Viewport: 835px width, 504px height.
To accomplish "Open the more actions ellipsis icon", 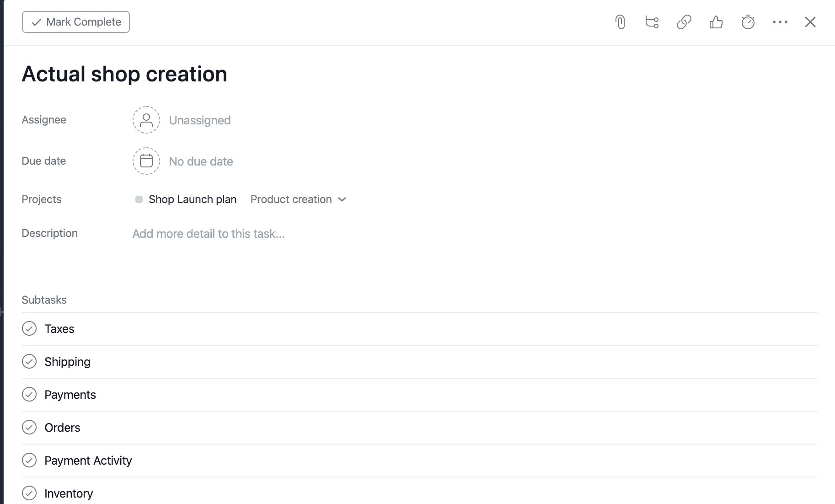I will (x=780, y=21).
